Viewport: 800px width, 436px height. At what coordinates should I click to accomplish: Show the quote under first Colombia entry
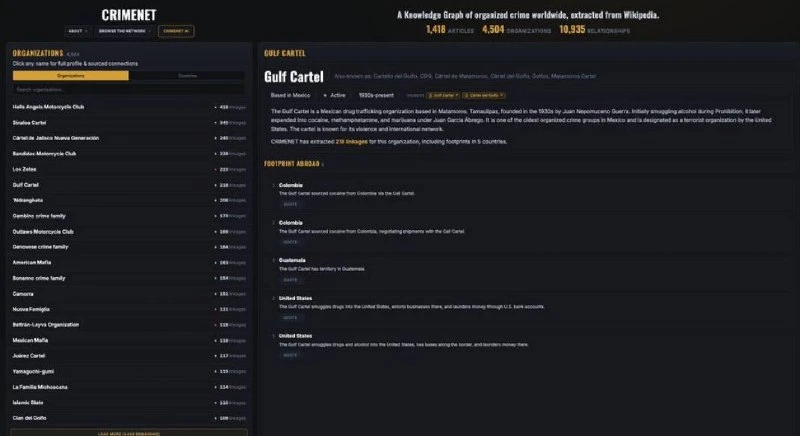pyautogui.click(x=290, y=204)
